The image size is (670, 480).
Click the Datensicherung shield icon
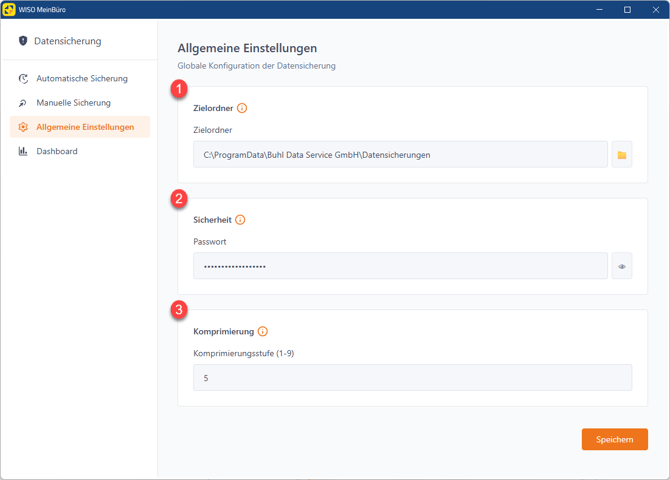click(23, 41)
